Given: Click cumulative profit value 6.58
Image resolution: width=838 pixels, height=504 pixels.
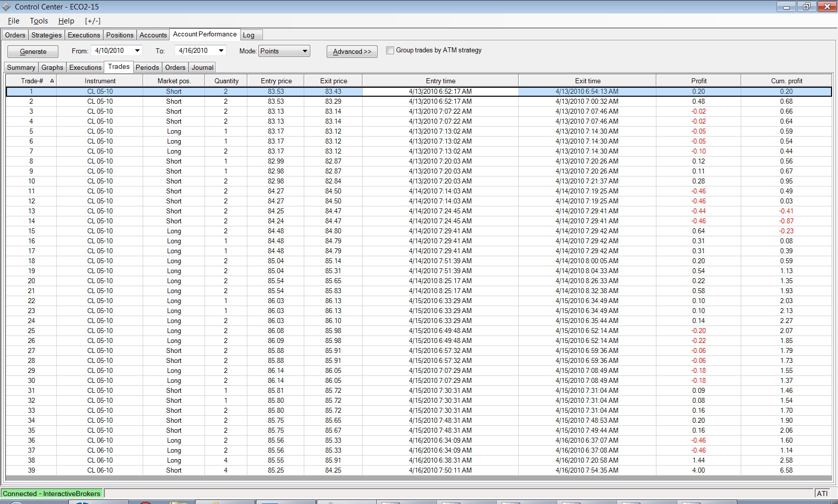Looking at the screenshot, I should 787,470.
